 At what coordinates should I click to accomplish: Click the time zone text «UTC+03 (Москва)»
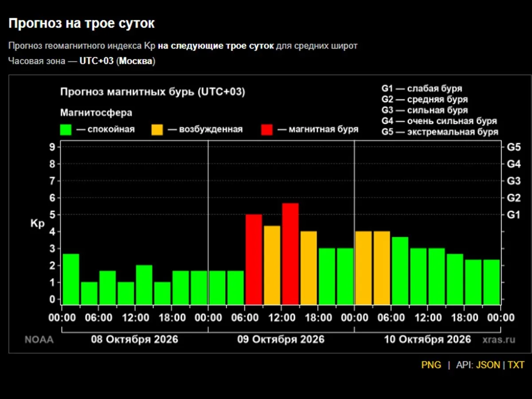[117, 61]
